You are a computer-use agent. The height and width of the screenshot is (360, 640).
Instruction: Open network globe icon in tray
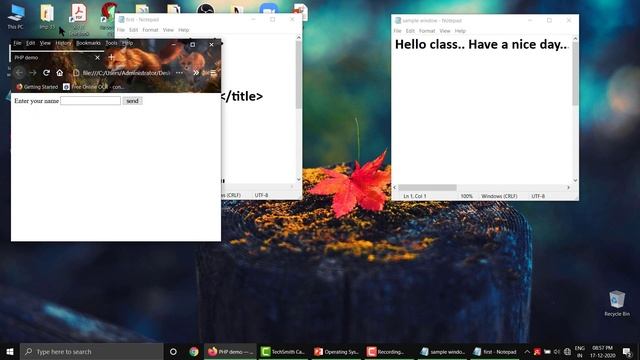(567, 352)
